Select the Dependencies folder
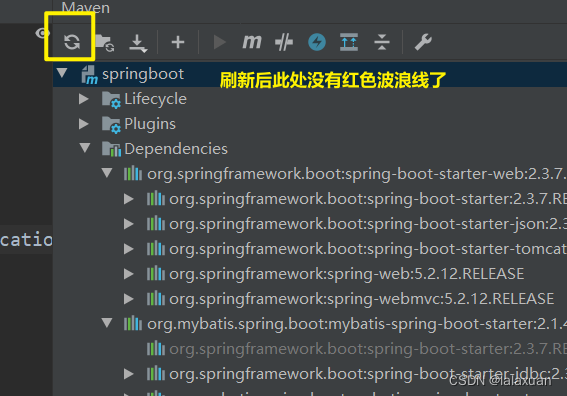Screen dimensions: 567x396 tap(176, 149)
